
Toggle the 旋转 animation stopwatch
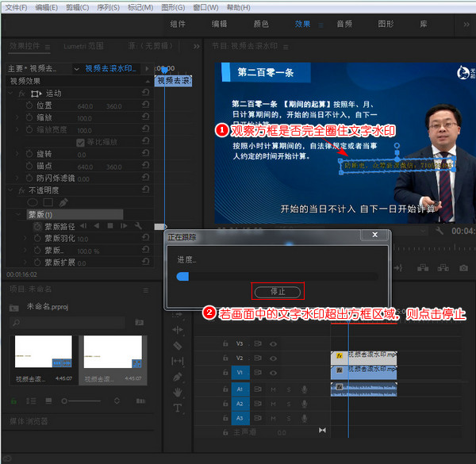tap(29, 154)
